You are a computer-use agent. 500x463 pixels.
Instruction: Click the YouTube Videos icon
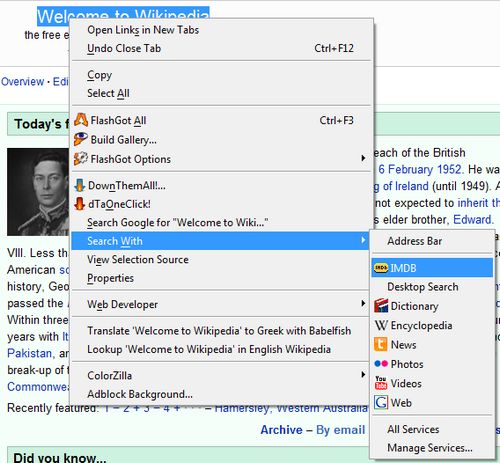coord(381,383)
